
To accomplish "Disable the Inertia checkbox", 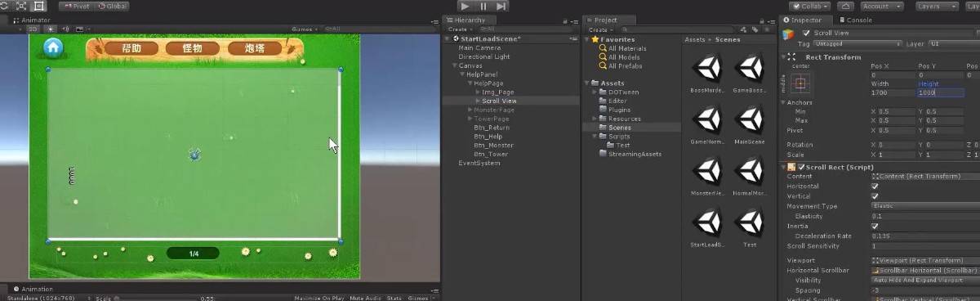I will 875,226.
